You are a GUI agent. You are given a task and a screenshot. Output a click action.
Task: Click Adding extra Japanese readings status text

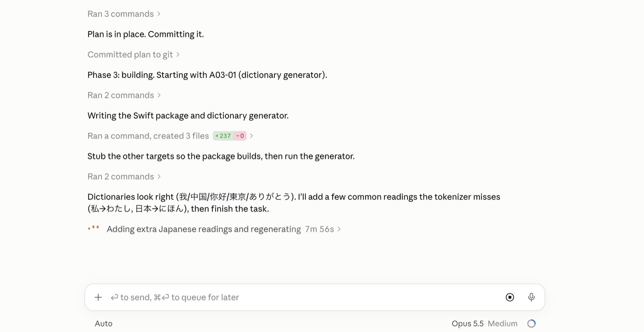coord(204,229)
